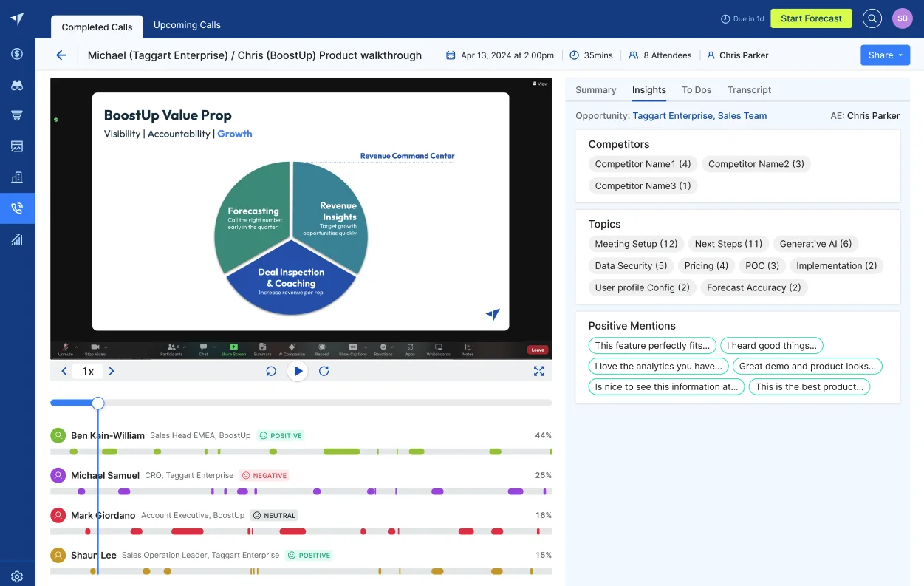Open Reactions in Zoom toolbar

tap(383, 350)
